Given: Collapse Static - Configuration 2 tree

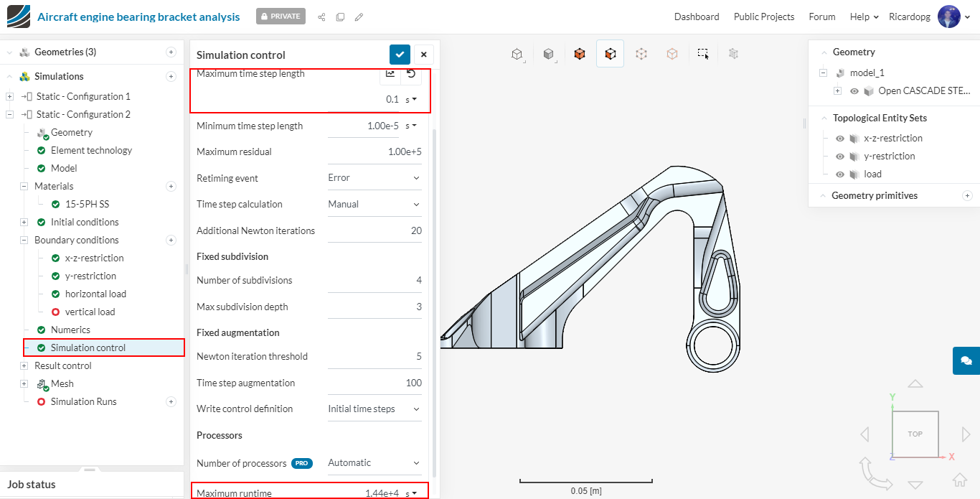Looking at the screenshot, I should 9,114.
